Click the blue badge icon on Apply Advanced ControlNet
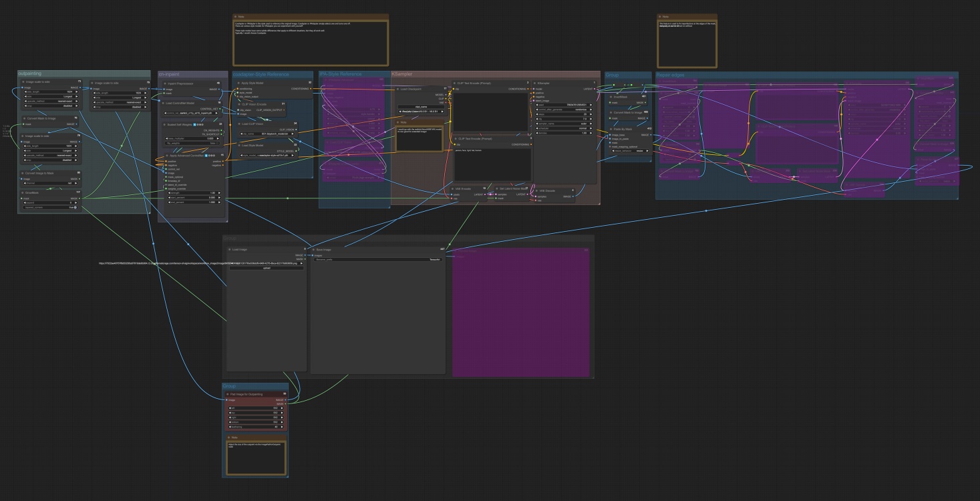Viewport: 980px width, 501px height. (x=206, y=156)
